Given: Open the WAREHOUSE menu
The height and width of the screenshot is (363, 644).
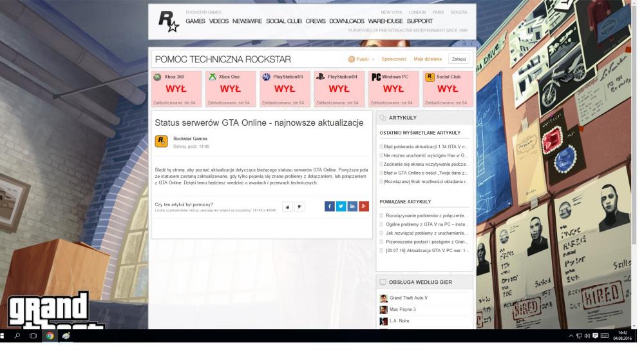Looking at the screenshot, I should (385, 21).
